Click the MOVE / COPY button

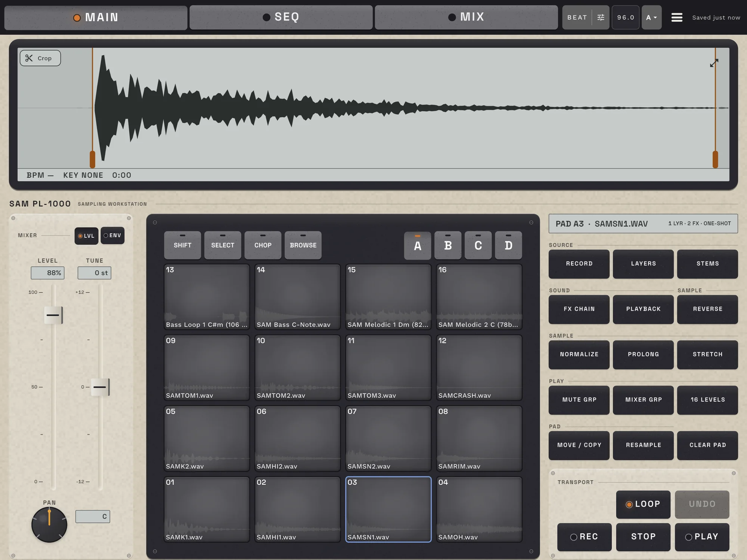point(579,445)
